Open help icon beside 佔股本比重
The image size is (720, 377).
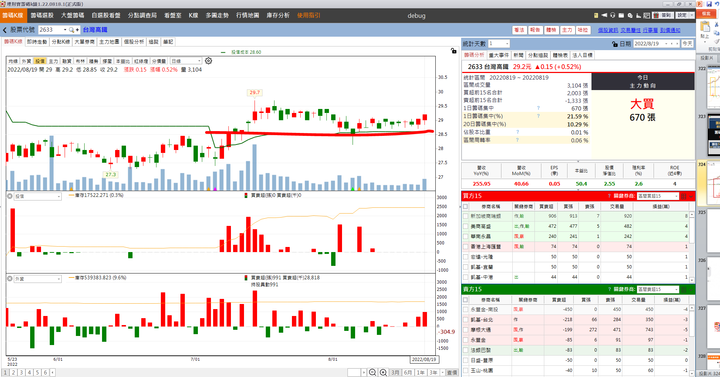click(518, 132)
